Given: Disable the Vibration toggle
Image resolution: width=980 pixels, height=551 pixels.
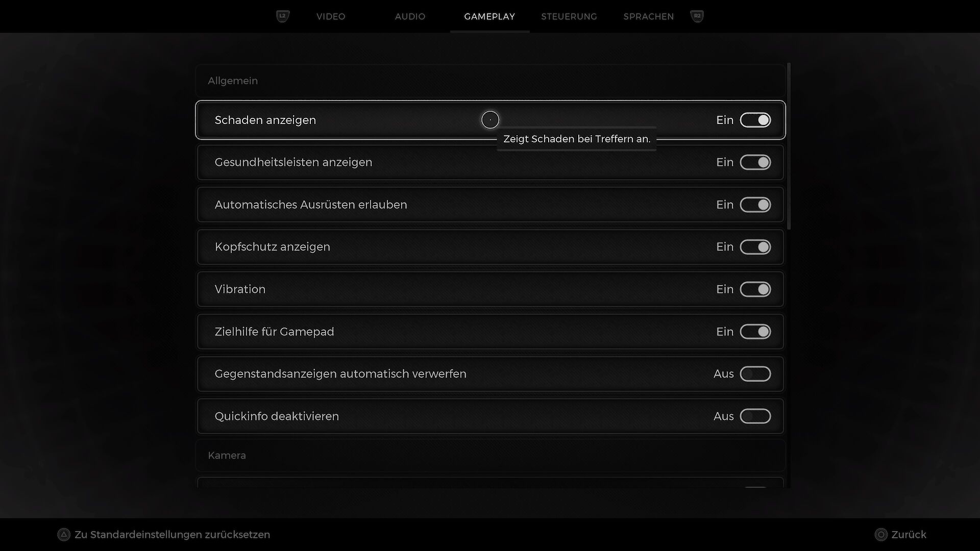Looking at the screenshot, I should (x=755, y=289).
